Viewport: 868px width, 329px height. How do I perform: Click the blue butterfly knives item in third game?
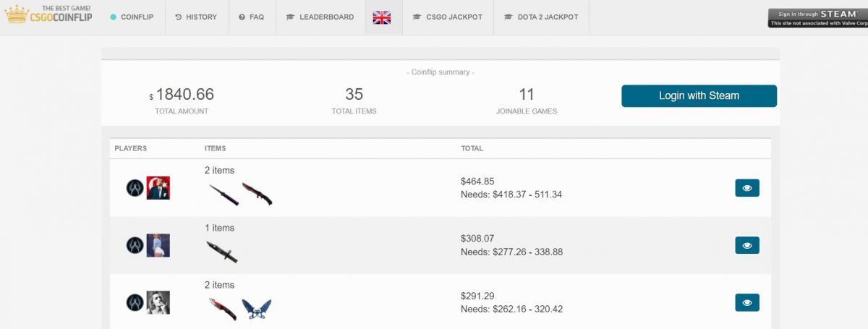point(256,309)
